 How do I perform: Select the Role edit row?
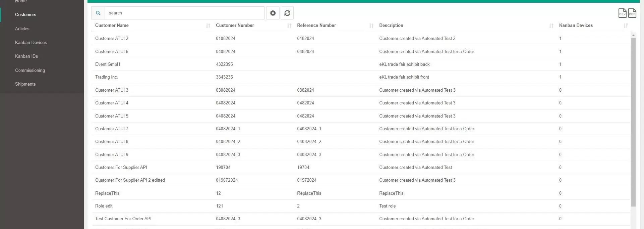click(x=361, y=206)
